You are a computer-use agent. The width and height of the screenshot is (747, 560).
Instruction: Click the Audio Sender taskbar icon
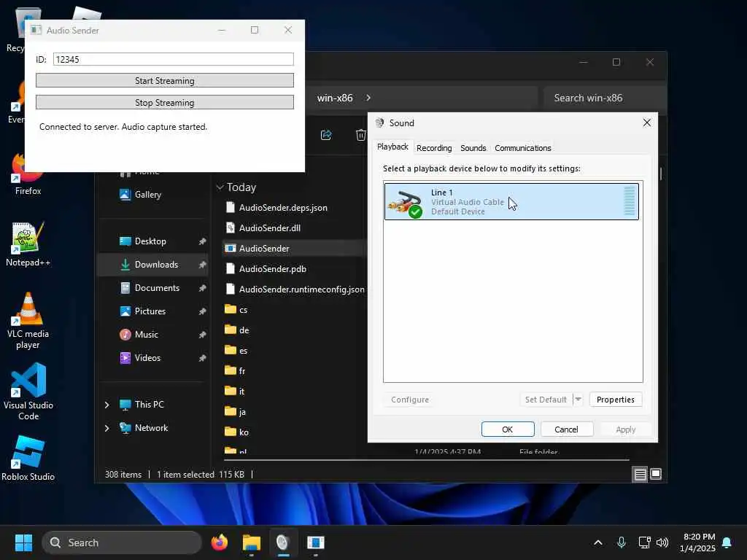tap(315, 542)
